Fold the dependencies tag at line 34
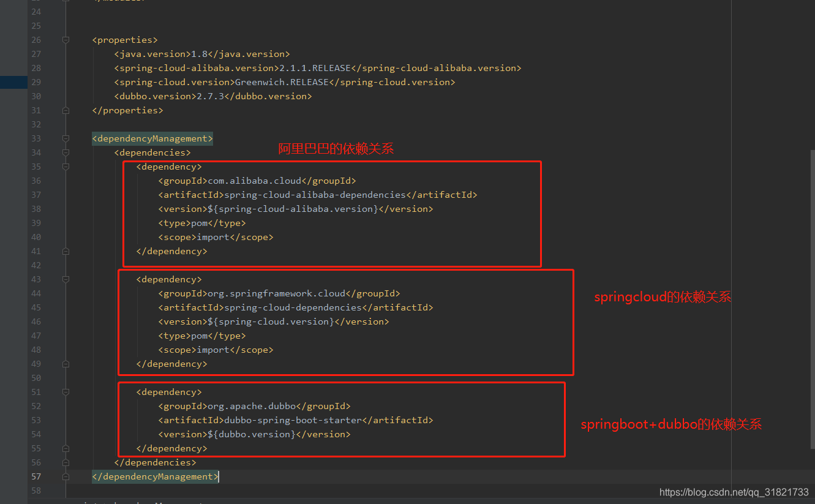The height and width of the screenshot is (504, 815). coord(66,152)
